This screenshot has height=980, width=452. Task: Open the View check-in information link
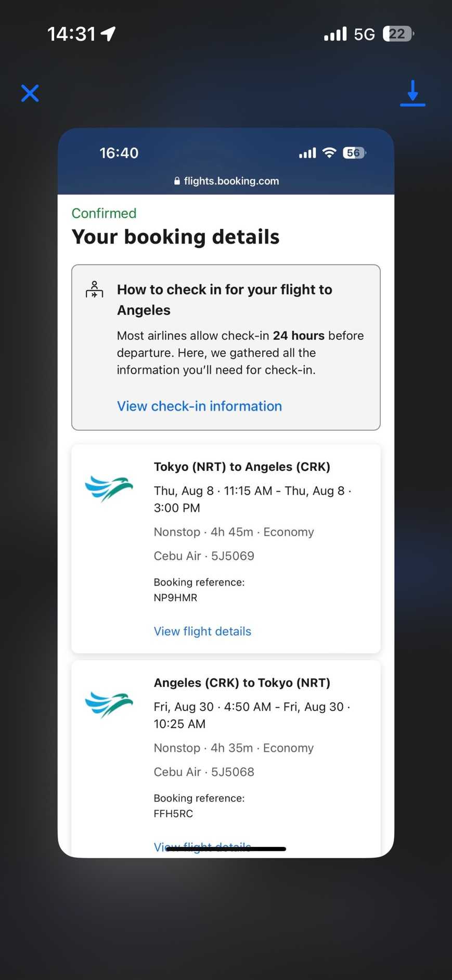199,406
